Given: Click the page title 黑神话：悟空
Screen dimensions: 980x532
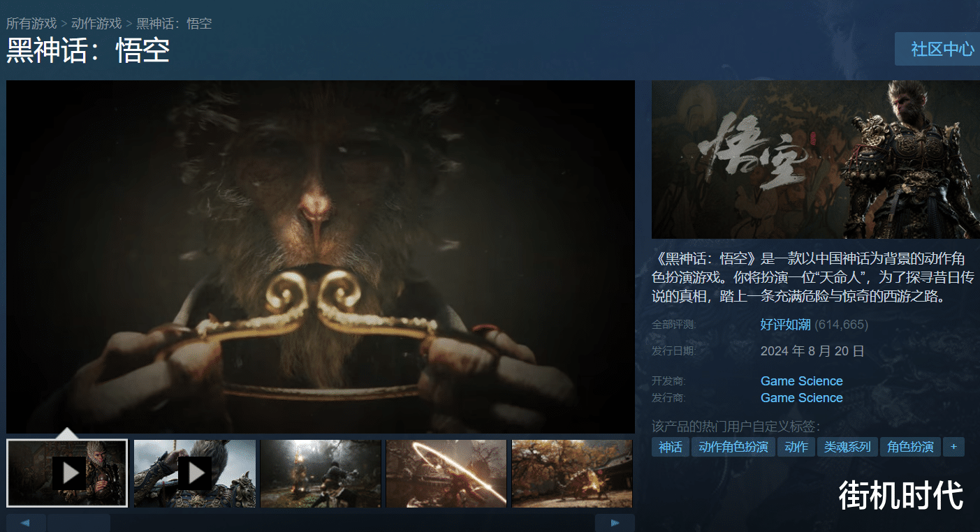Looking at the screenshot, I should point(88,51).
